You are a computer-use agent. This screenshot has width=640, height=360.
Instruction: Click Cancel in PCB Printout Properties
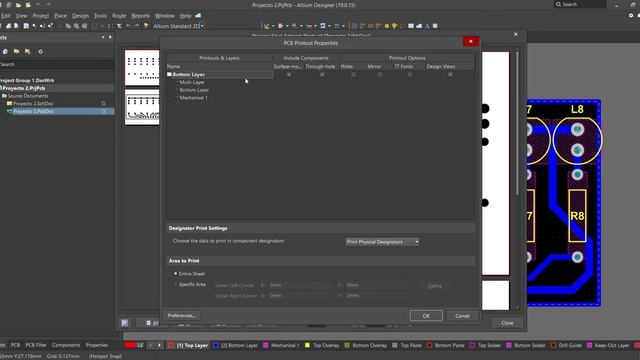tap(462, 316)
